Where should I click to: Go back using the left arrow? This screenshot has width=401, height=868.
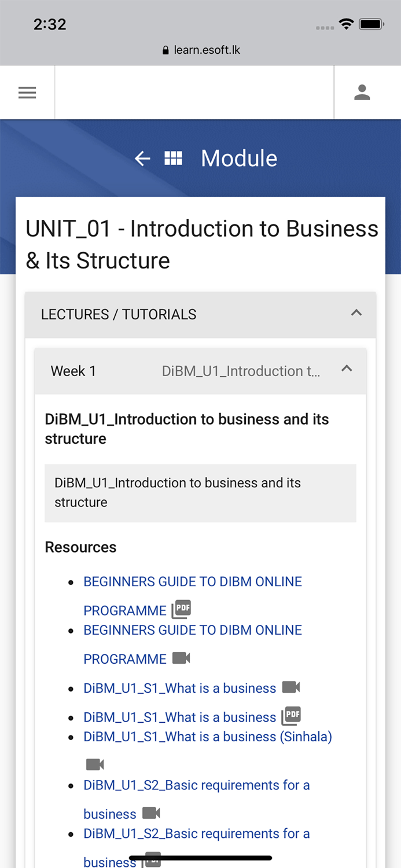coord(142,159)
